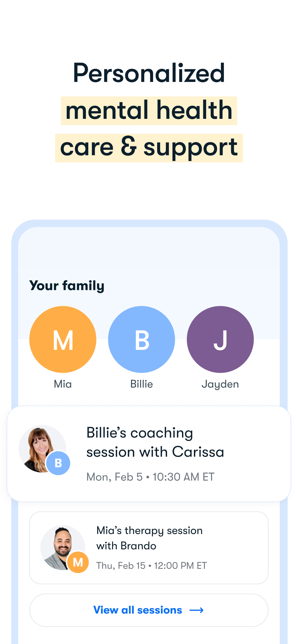The width and height of the screenshot is (298, 644).
Task: Click the arrow icon beside View all sessions
Action: [196, 610]
